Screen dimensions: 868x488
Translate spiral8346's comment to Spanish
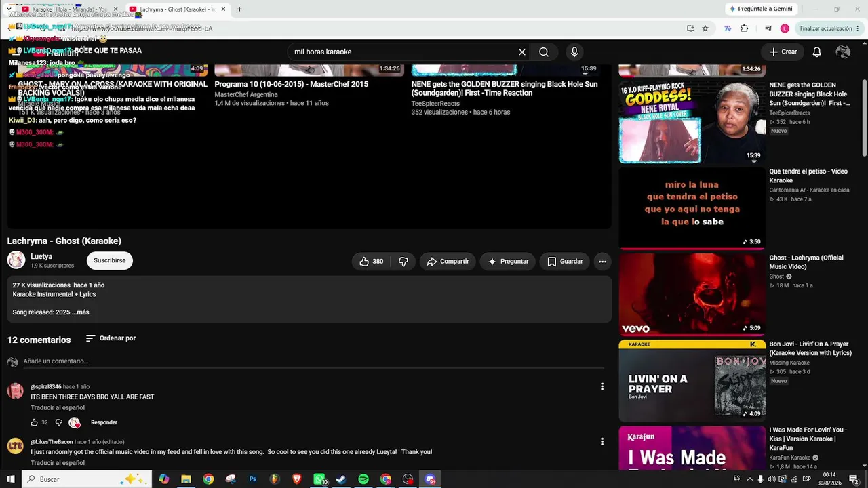click(x=58, y=408)
